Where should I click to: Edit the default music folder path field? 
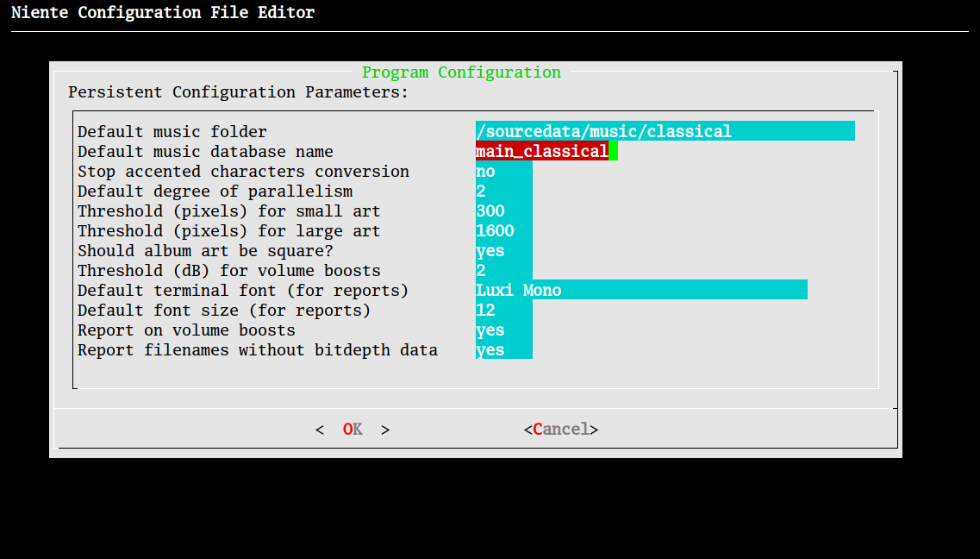664,131
